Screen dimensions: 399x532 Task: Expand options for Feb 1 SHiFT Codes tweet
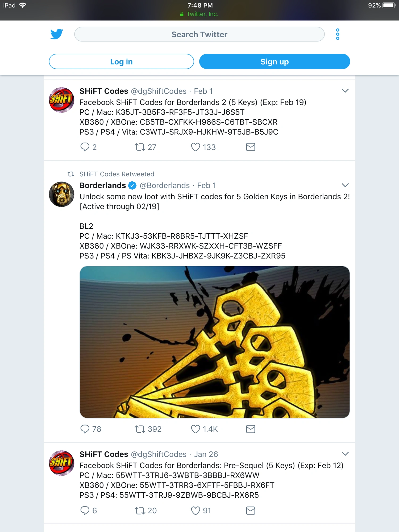coord(345,91)
